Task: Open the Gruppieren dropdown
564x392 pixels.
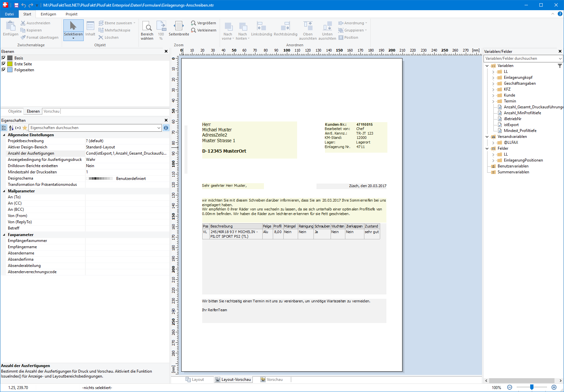Action: click(366, 30)
